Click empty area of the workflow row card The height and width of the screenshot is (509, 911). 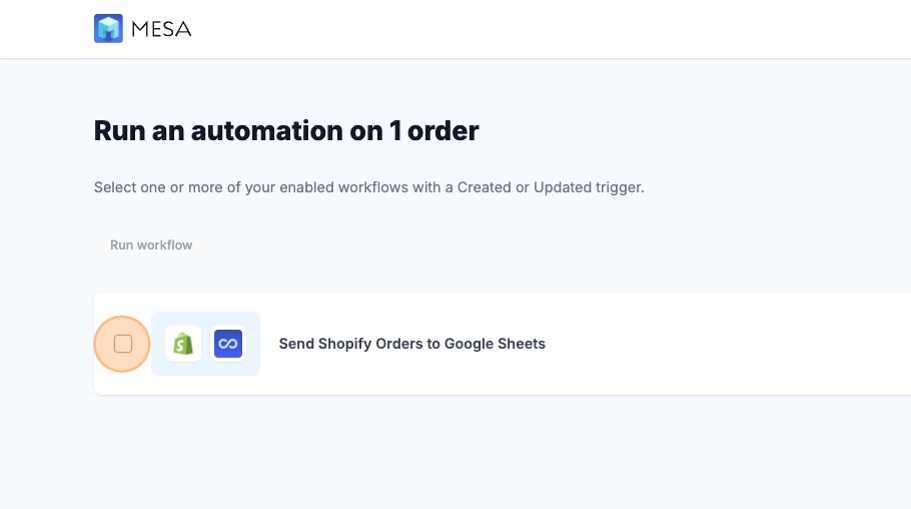(x=720, y=344)
